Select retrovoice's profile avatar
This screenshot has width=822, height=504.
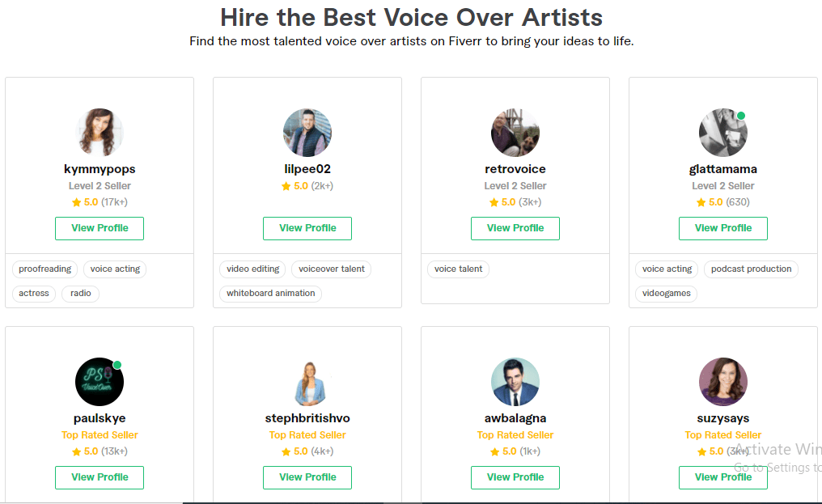(515, 133)
